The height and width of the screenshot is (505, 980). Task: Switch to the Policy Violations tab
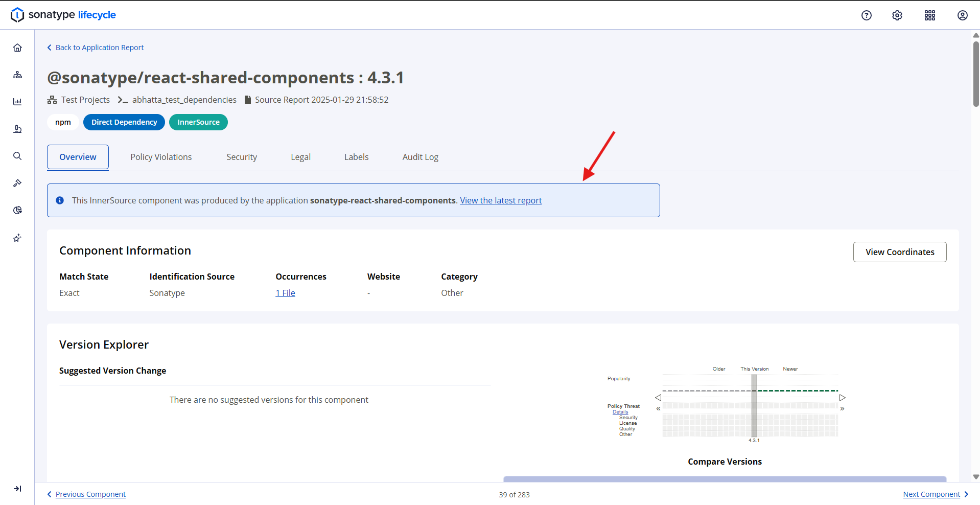[161, 157]
